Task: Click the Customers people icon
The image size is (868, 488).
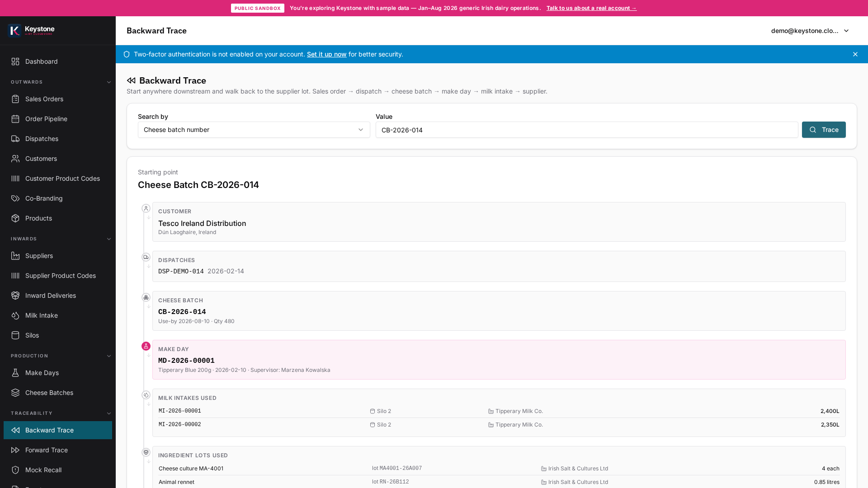Action: [x=15, y=159]
